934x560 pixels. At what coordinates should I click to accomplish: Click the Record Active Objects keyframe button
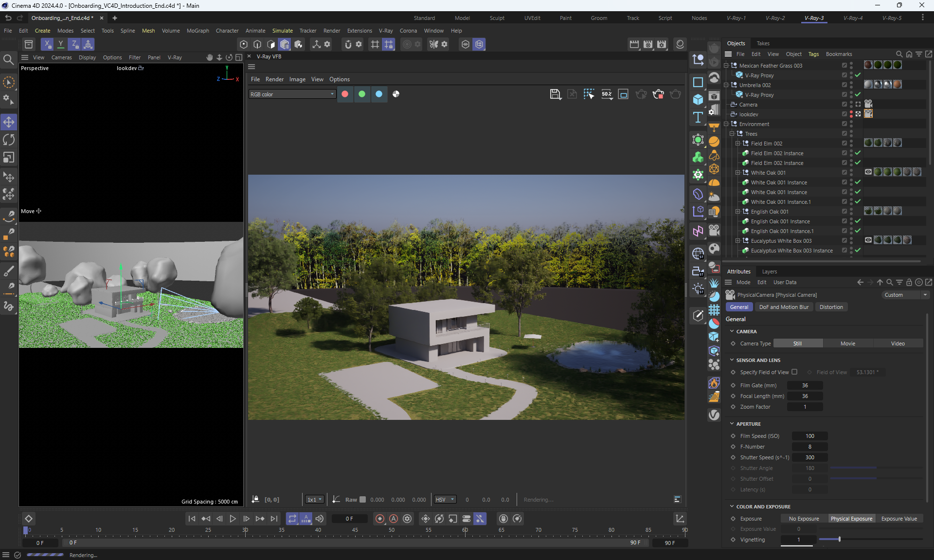(x=380, y=519)
